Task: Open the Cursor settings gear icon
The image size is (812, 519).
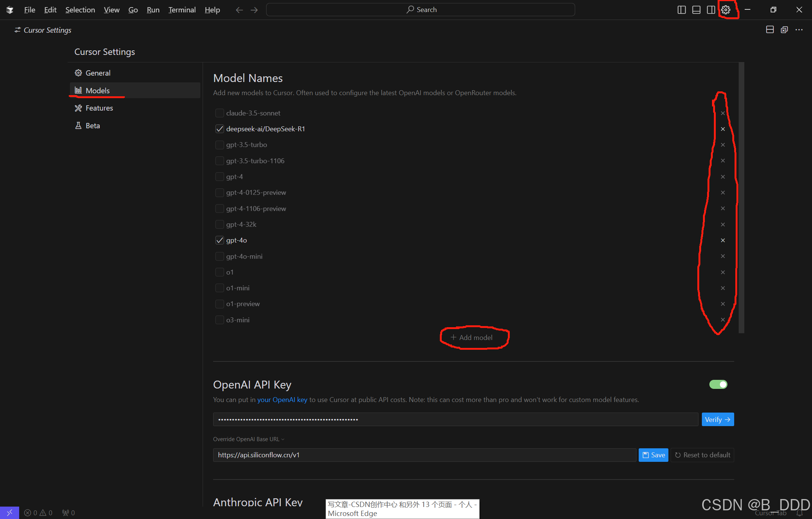Action: pos(726,10)
